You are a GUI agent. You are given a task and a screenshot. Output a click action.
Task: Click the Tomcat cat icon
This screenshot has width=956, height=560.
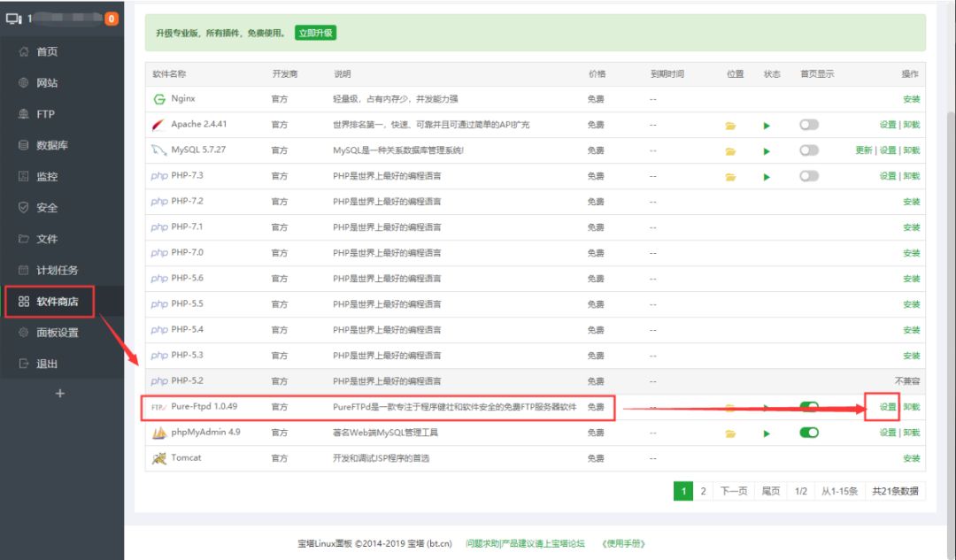click(159, 458)
